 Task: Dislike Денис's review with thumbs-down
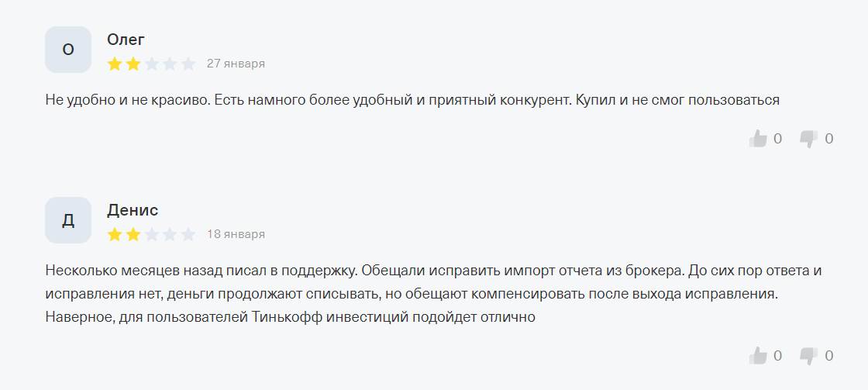tap(808, 356)
